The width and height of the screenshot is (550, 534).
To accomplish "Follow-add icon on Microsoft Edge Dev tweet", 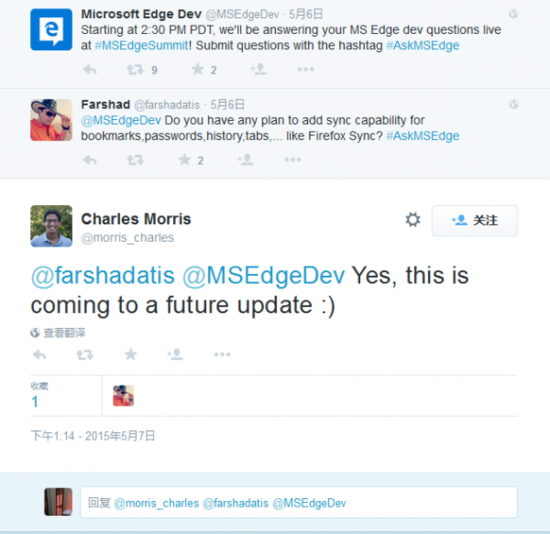I will tap(258, 69).
